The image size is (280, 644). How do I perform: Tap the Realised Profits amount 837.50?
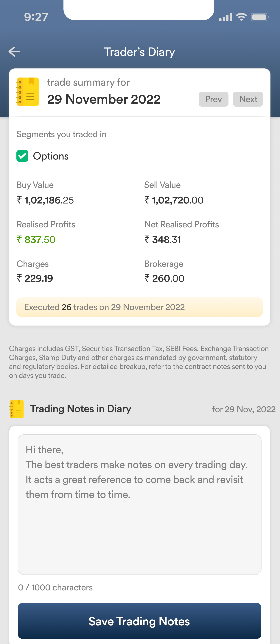click(36, 239)
